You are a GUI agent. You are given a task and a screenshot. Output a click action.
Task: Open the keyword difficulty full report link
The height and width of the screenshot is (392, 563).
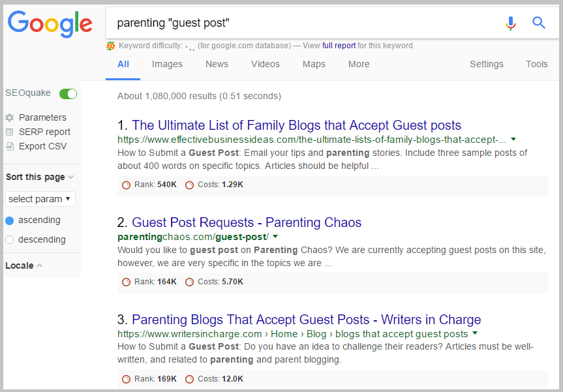pos(339,46)
